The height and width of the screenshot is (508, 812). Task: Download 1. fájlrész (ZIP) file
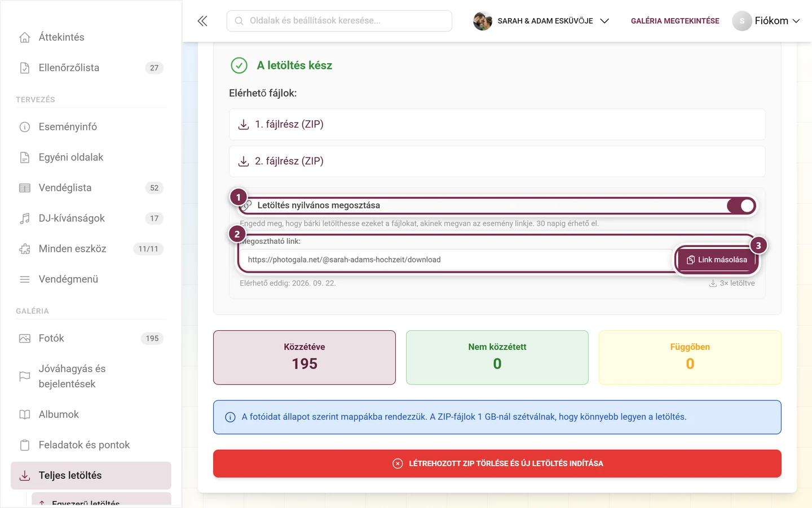click(x=497, y=125)
